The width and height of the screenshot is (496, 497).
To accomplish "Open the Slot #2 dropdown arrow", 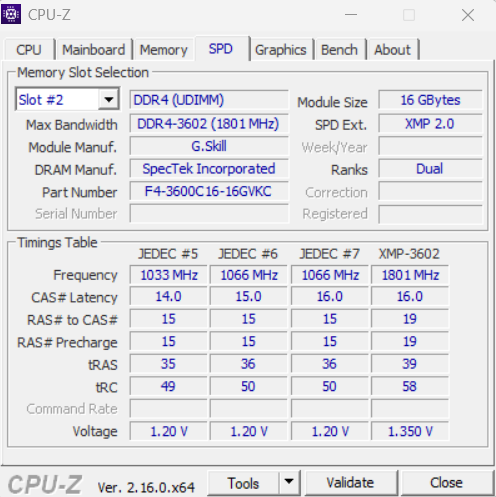I will 108,99.
